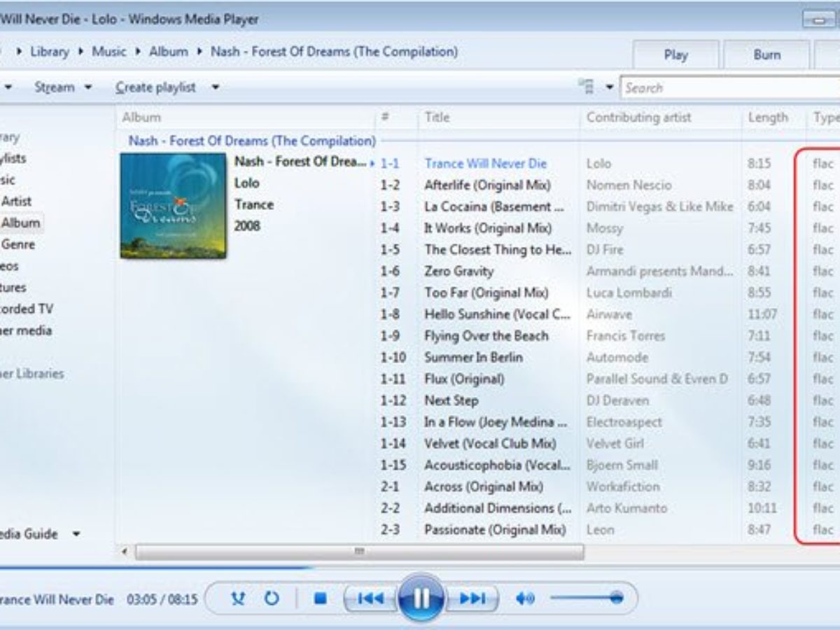Select track Next Step
Viewport: 840px width, 630px height.
[x=451, y=400]
